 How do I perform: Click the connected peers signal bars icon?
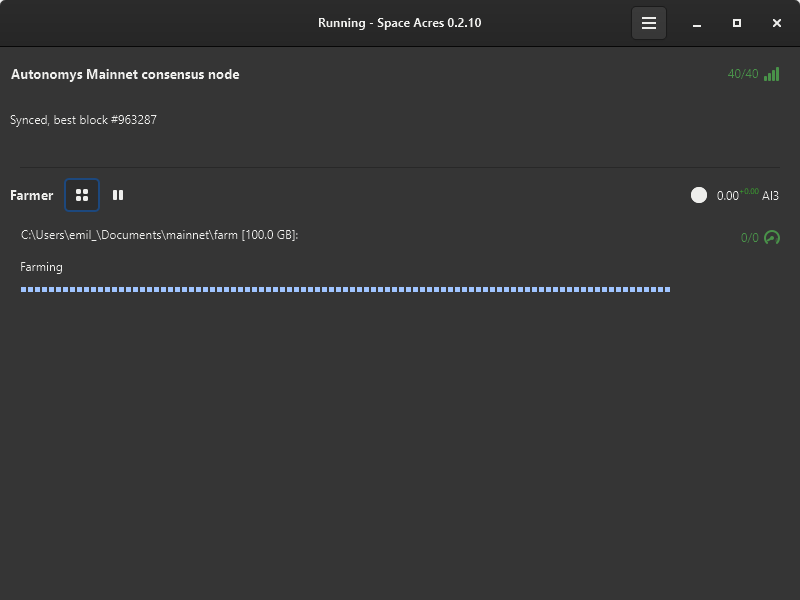[x=771, y=74]
